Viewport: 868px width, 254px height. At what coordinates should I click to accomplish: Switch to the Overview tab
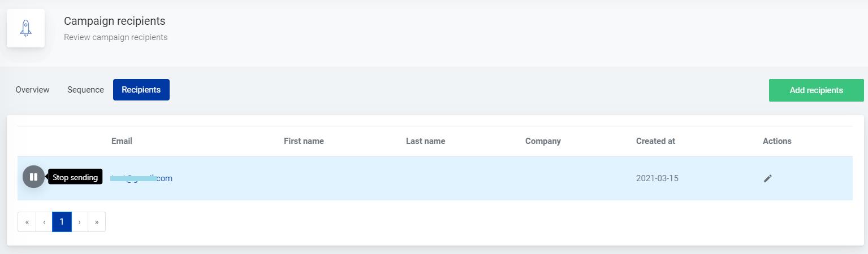click(x=32, y=90)
